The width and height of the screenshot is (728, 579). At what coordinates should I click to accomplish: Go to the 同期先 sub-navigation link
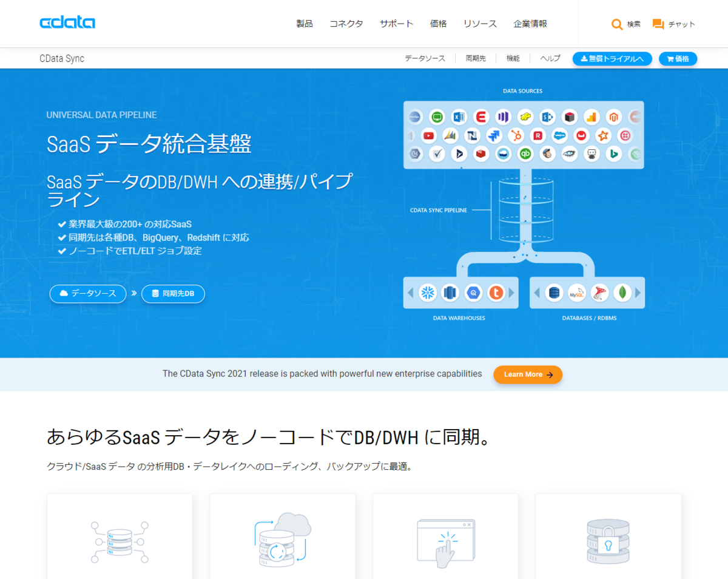tap(476, 58)
